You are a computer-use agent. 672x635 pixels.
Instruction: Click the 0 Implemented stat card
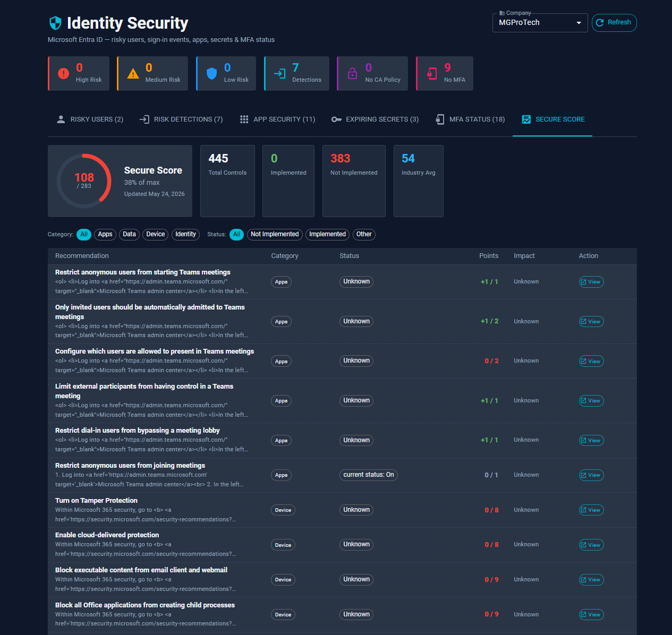click(288, 181)
